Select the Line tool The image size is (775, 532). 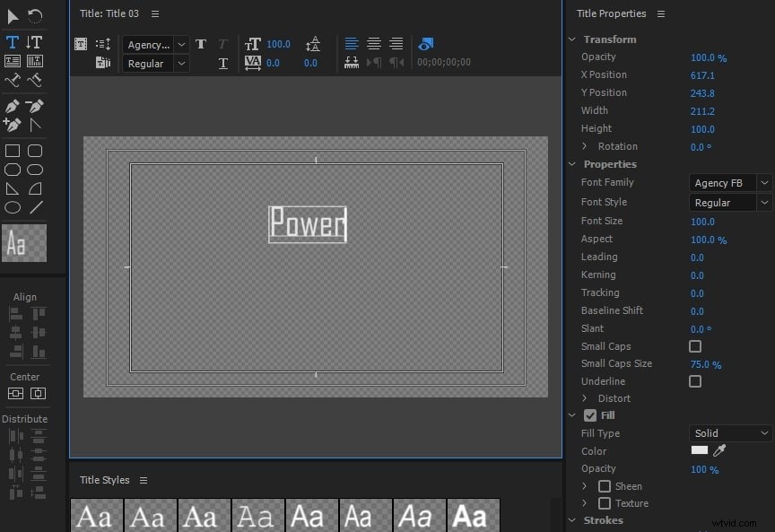pos(34,207)
